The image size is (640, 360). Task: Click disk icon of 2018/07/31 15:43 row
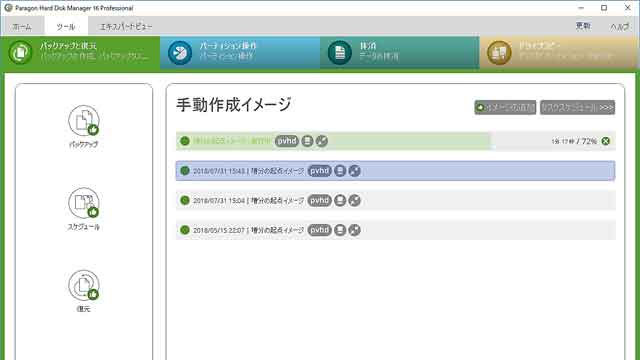340,171
